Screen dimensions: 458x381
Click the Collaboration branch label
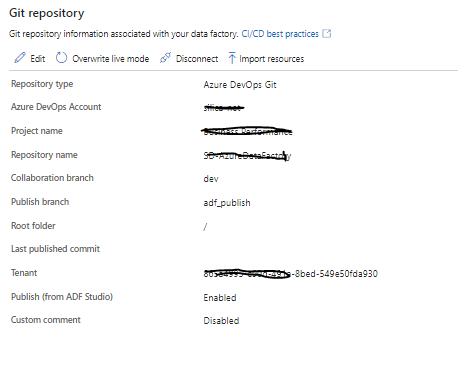(x=52, y=178)
